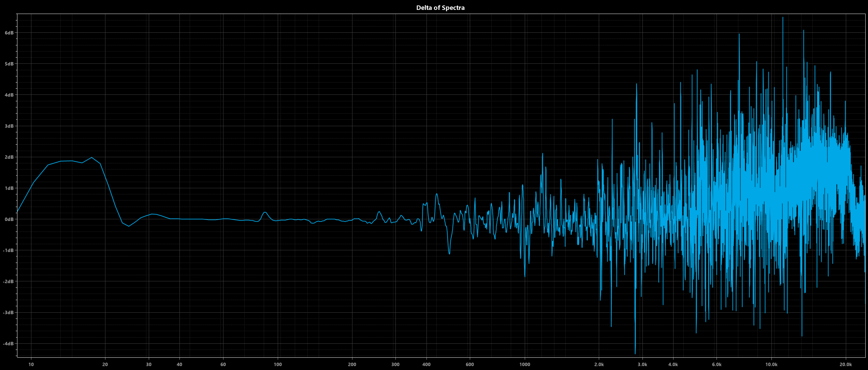Click the 6.0k frequency axis label

tap(717, 364)
